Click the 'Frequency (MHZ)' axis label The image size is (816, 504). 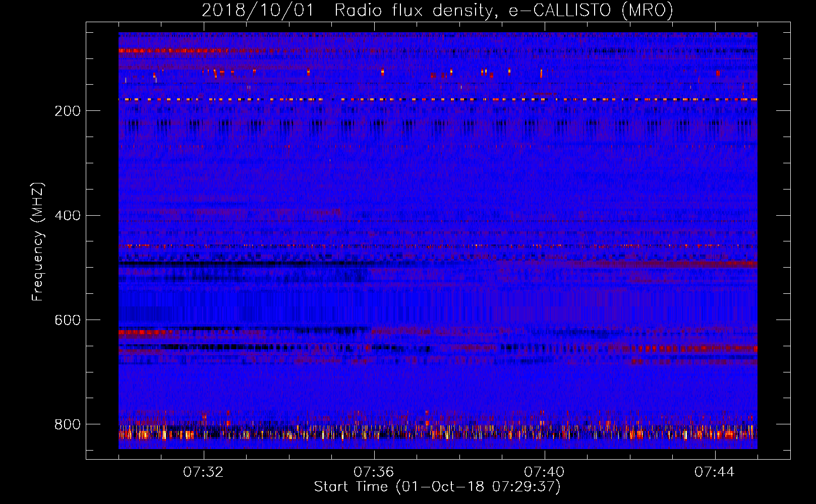38,241
